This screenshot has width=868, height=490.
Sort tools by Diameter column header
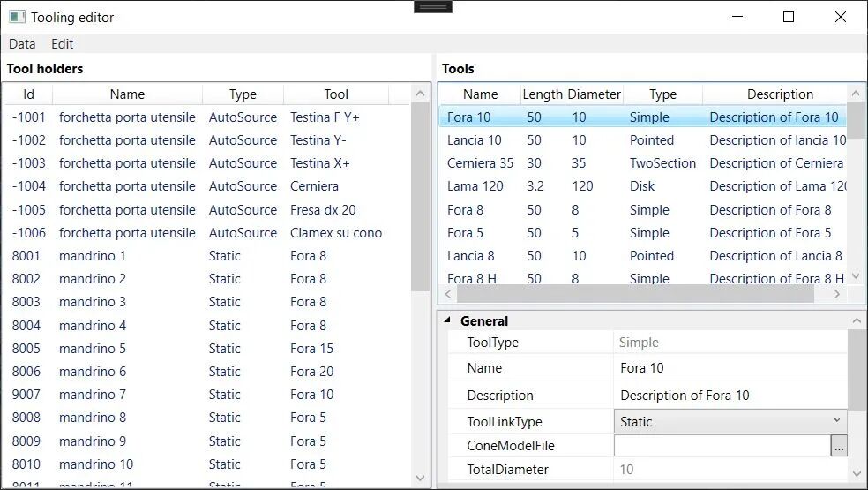tap(594, 94)
